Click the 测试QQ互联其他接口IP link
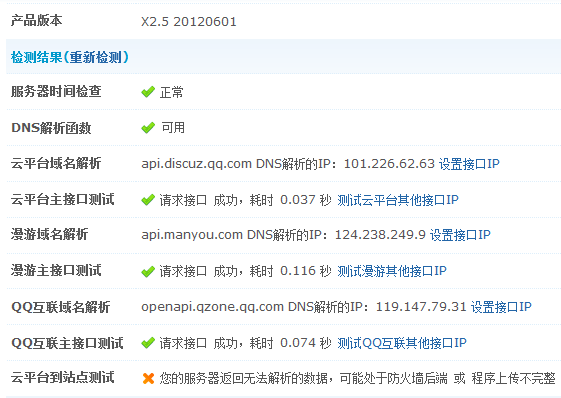The image size is (561, 398). tap(402, 343)
